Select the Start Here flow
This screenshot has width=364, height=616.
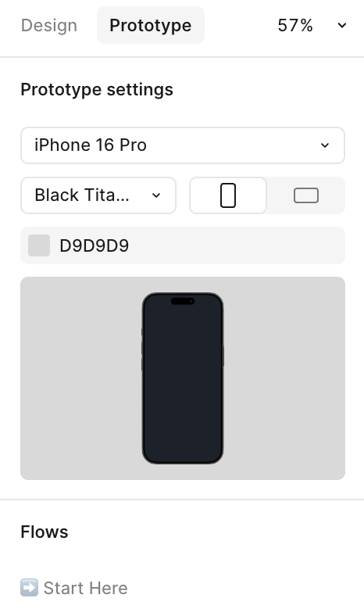[74, 588]
